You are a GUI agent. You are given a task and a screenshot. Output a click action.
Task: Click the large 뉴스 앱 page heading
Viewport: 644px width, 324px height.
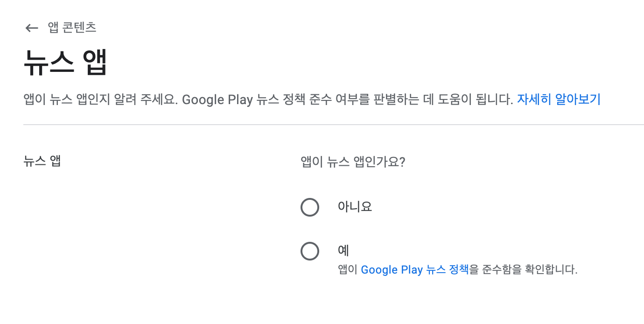click(65, 63)
